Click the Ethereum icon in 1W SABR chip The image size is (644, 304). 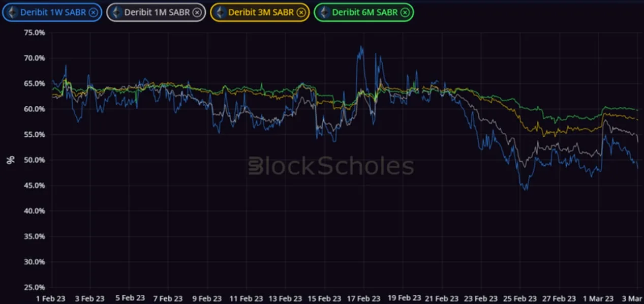pyautogui.click(x=13, y=13)
